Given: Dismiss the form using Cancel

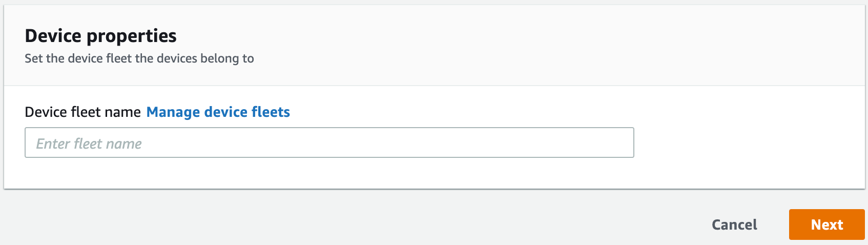Looking at the screenshot, I should coord(734,224).
